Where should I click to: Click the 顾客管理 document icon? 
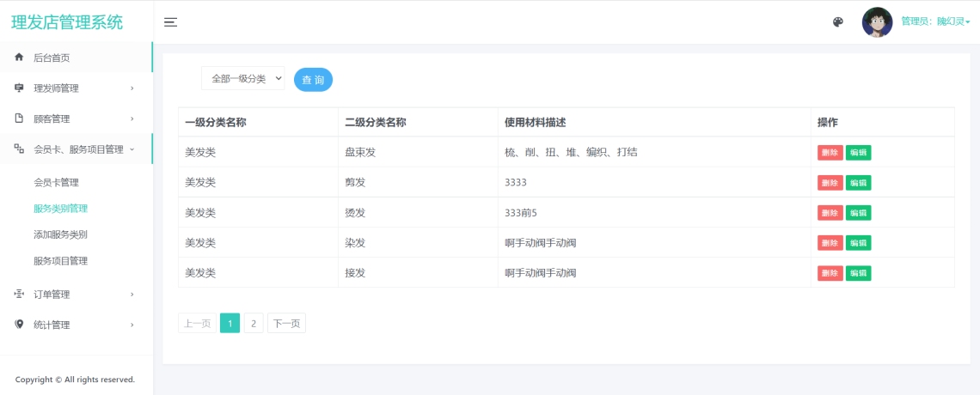pos(19,118)
